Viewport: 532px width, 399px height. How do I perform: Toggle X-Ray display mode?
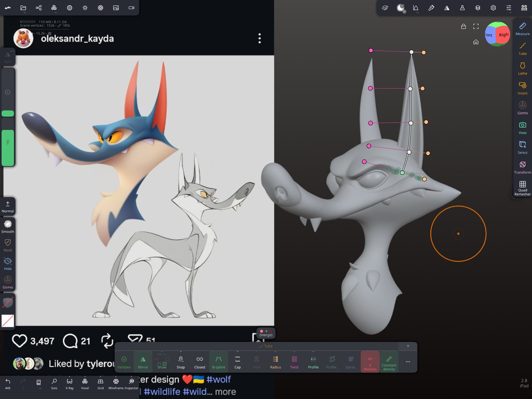(70, 383)
